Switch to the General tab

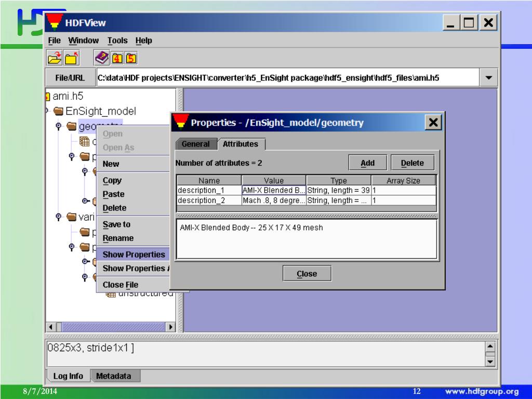[196, 144]
